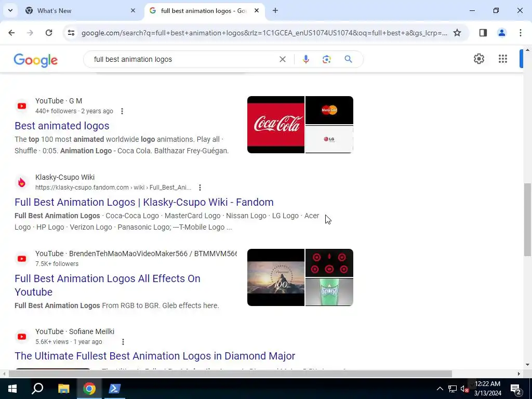Open the Chrome profile avatar

coord(501,33)
